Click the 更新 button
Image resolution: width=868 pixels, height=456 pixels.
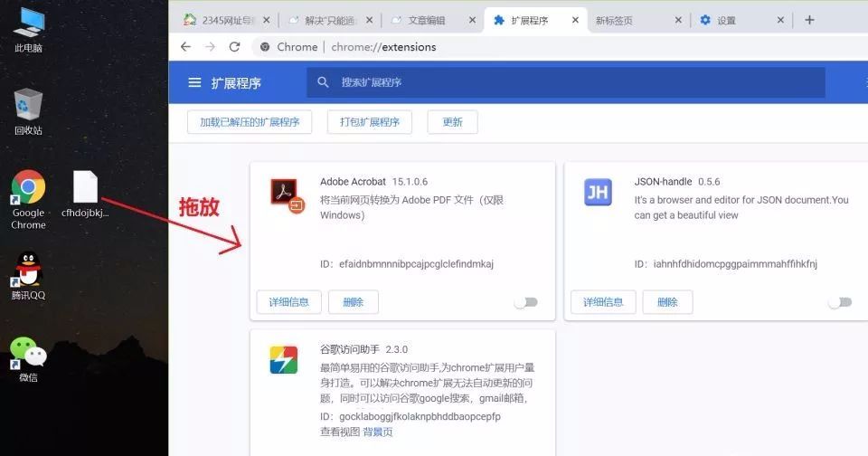point(452,122)
